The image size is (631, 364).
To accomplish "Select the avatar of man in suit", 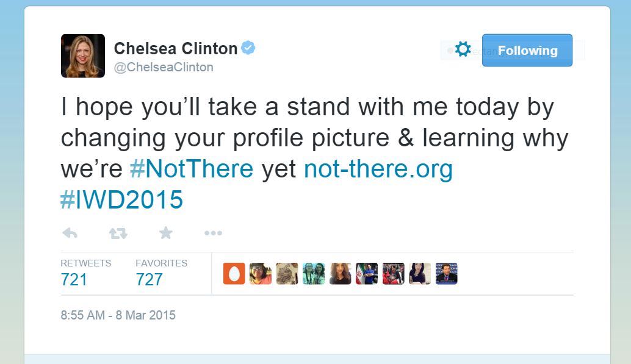I will tap(447, 274).
